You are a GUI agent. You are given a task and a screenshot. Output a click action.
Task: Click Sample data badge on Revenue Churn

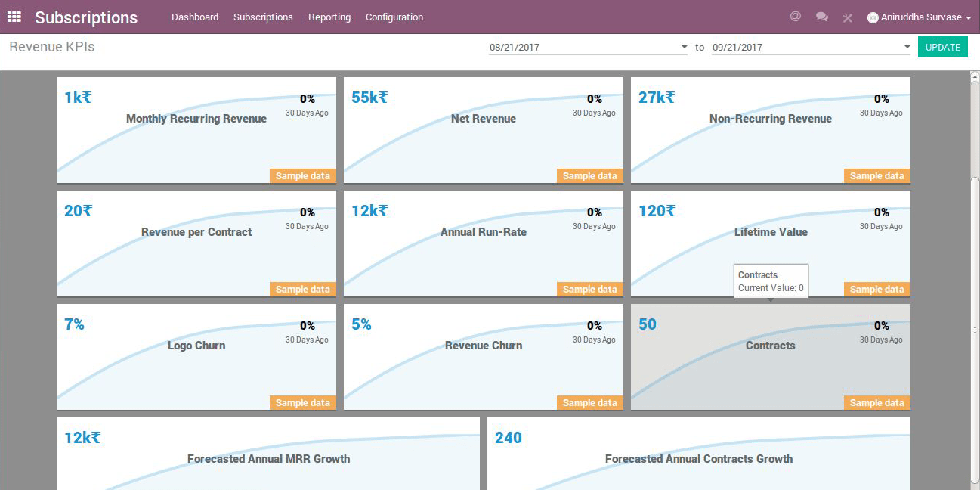590,403
